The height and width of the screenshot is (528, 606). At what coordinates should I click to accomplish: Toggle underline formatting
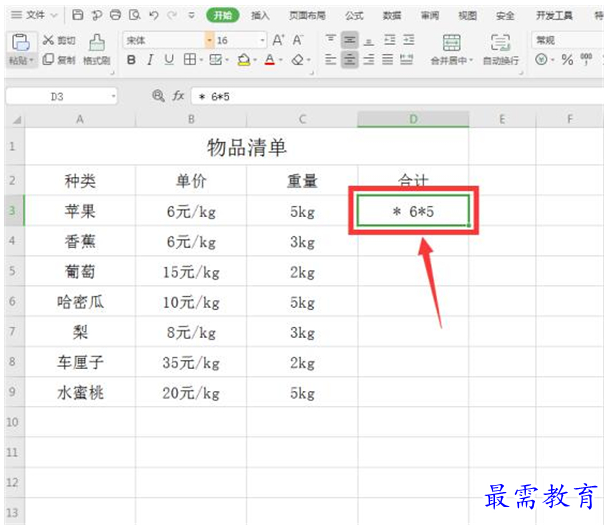pyautogui.click(x=169, y=60)
